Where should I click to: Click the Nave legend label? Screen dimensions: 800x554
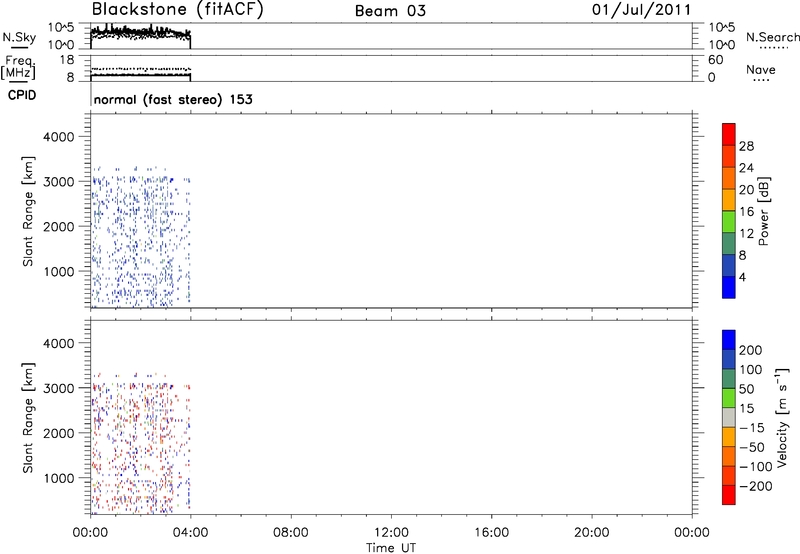coord(761,69)
